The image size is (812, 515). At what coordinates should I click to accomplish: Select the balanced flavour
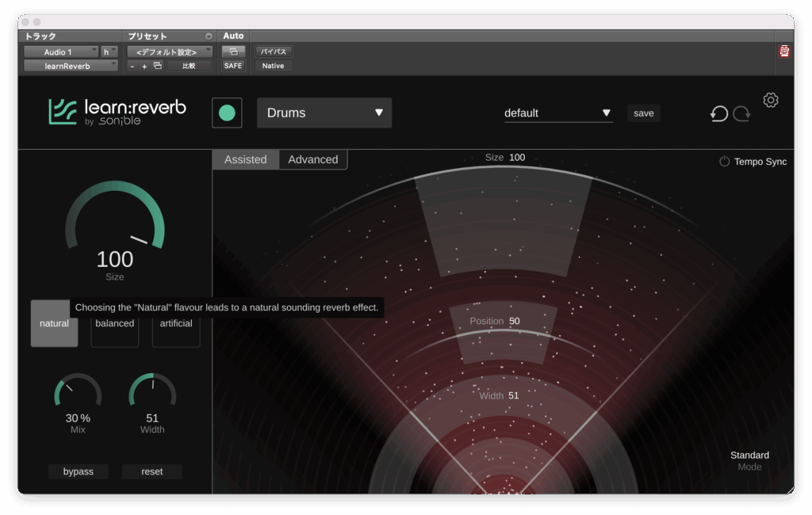pyautogui.click(x=114, y=323)
